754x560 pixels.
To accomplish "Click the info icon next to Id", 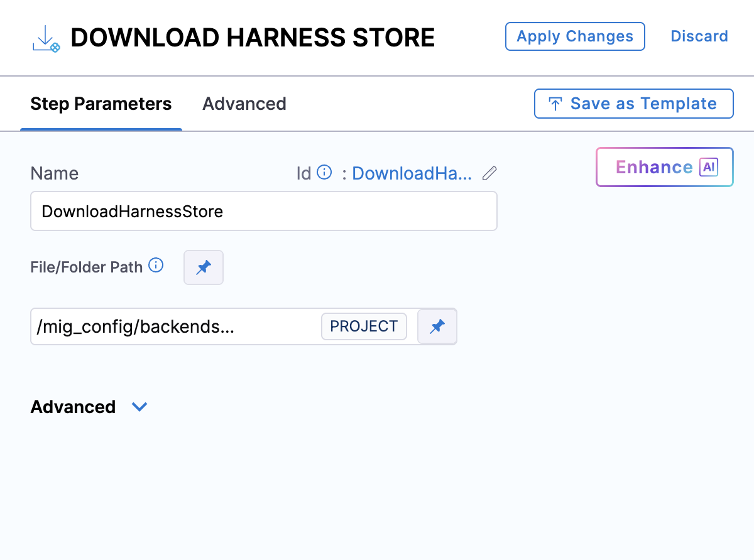I will [x=324, y=173].
